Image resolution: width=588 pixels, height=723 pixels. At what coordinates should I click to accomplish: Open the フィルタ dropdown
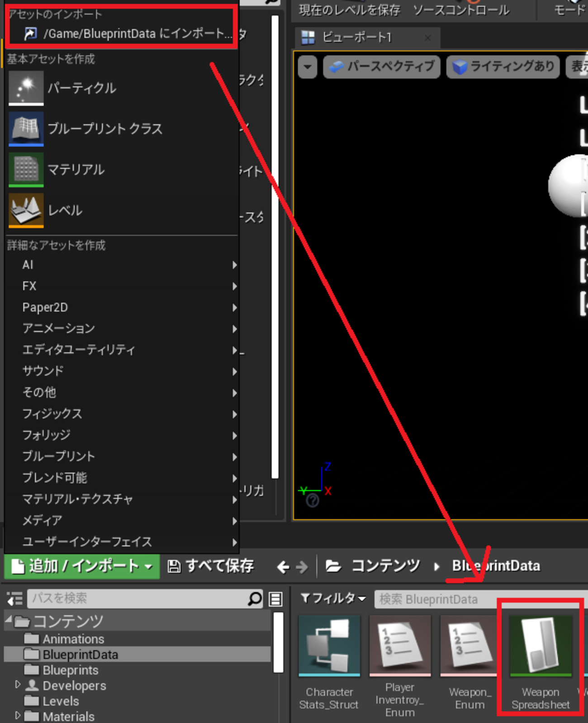coord(333,599)
